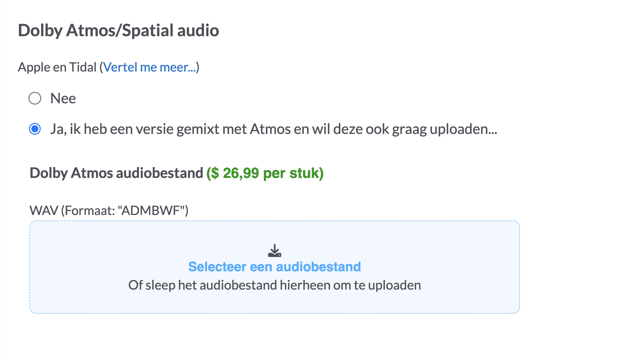Select the Nee radio button
The image size is (644, 357).
point(35,98)
